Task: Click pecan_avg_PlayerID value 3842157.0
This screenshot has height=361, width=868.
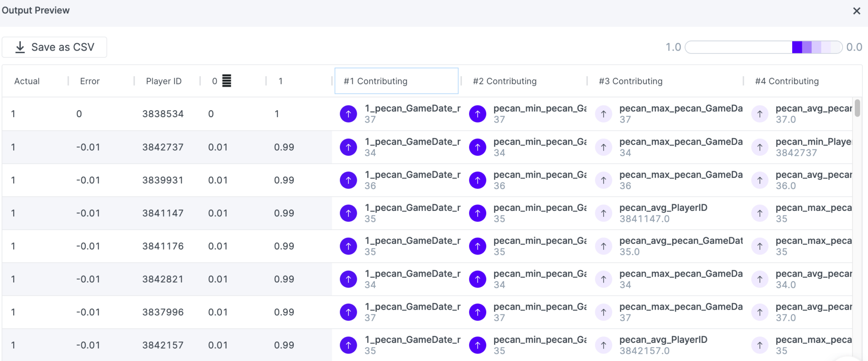Action: click(644, 351)
